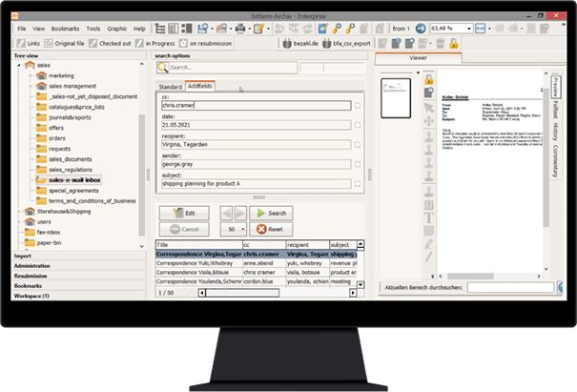Click the printer icon
Image resolution: width=577 pixels, height=392 pixels.
240,29
